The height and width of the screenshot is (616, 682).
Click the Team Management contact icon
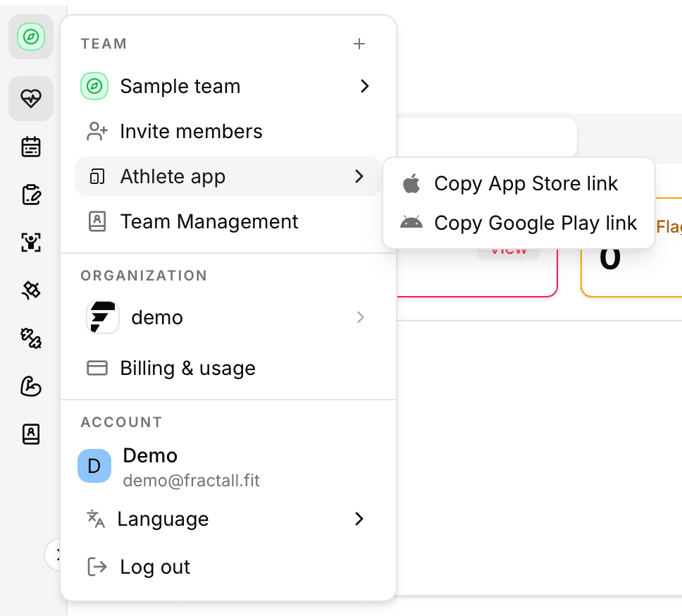[x=97, y=221]
